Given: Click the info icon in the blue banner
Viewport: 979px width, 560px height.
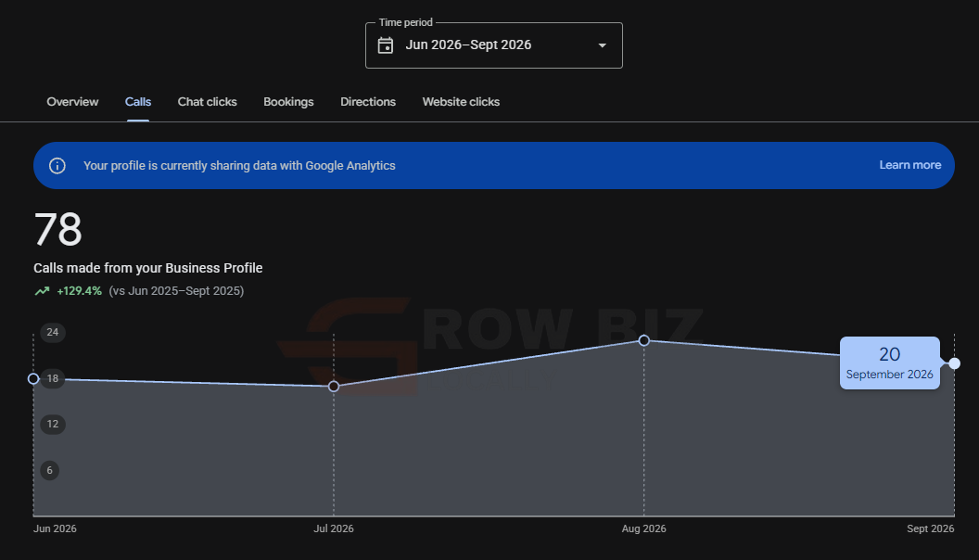Looking at the screenshot, I should [57, 165].
